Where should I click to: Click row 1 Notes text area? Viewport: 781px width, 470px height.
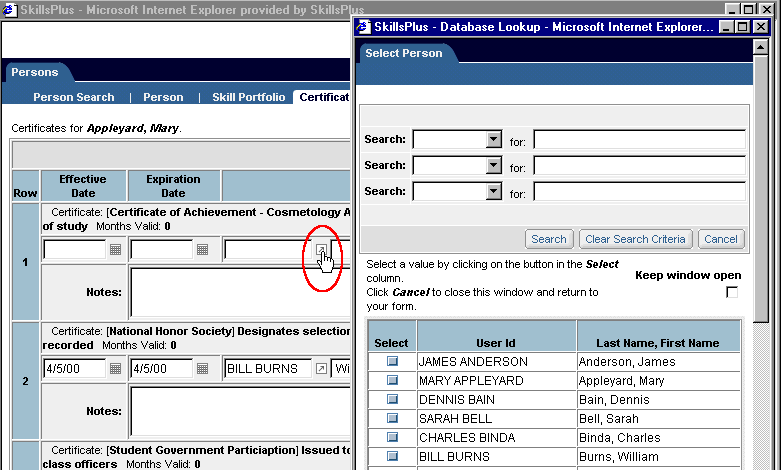pos(240,292)
